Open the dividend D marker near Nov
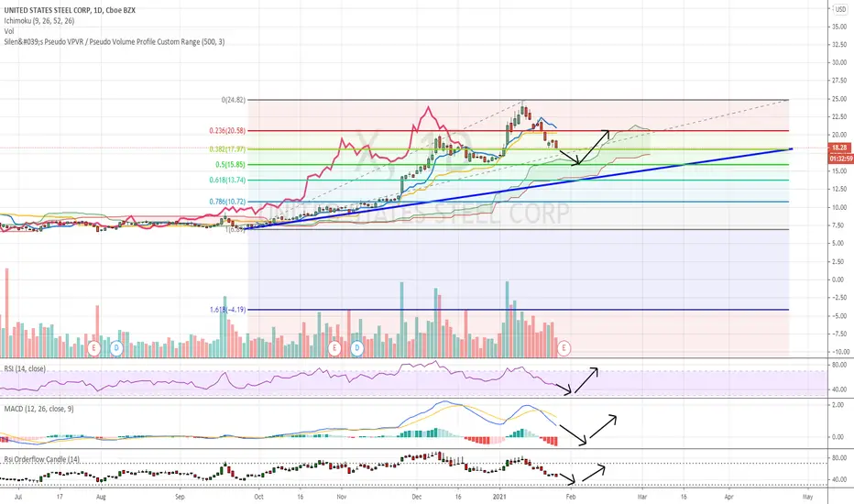This screenshot has width=854, height=504. pos(357,347)
